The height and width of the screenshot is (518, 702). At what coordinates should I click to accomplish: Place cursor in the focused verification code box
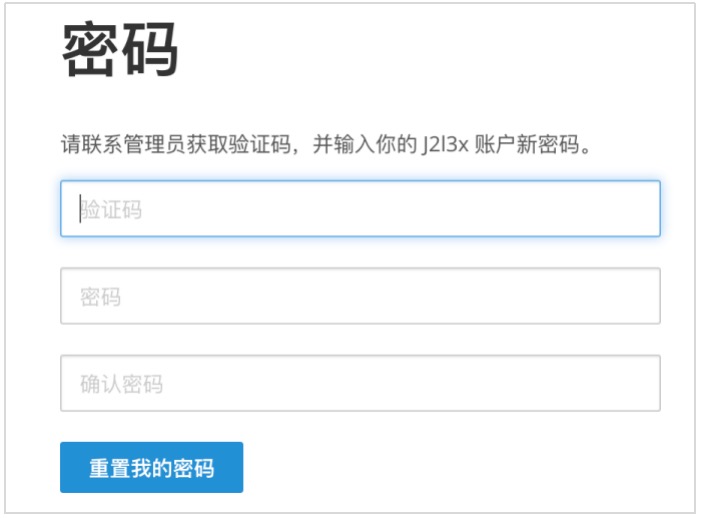point(360,208)
